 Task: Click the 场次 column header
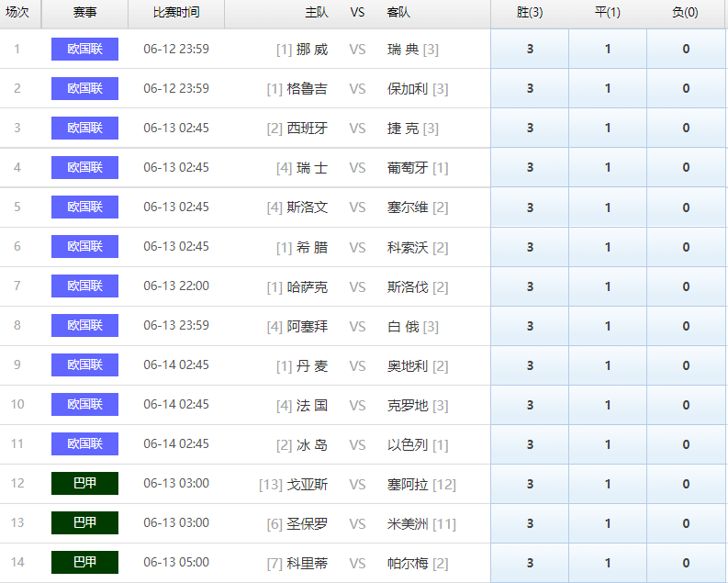(17, 12)
